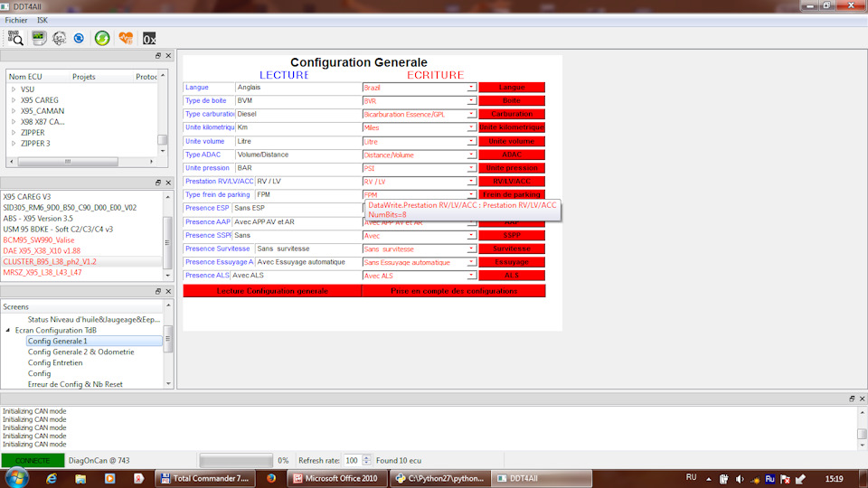Click the gear head toolbar icon
The width and height of the screenshot is (868, 488).
59,38
